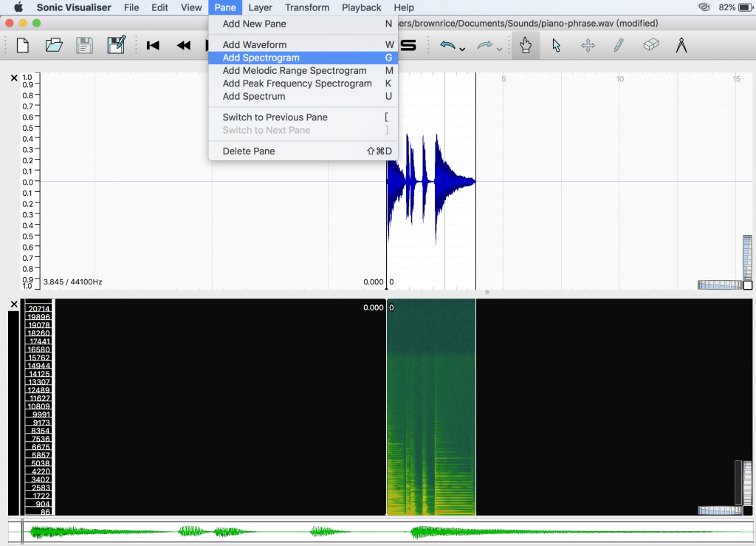Image resolution: width=756 pixels, height=546 pixels.
Task: Adjust waveform pane vertical zoom wheel
Action: click(x=747, y=258)
